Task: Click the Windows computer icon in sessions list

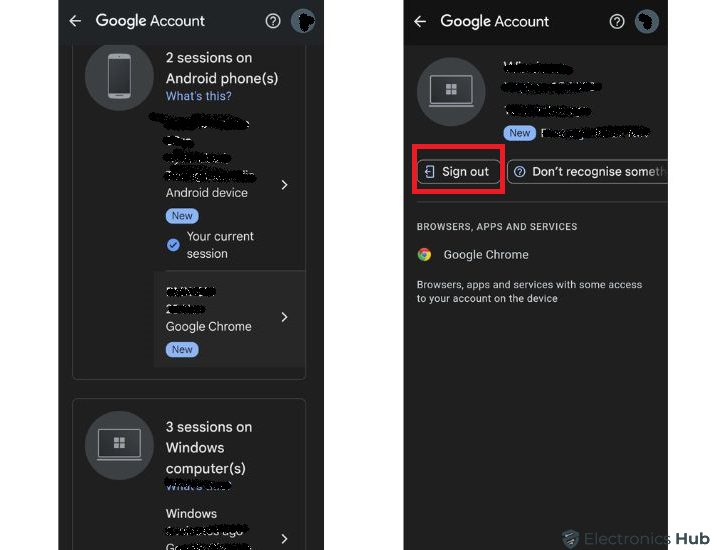Action: click(119, 445)
